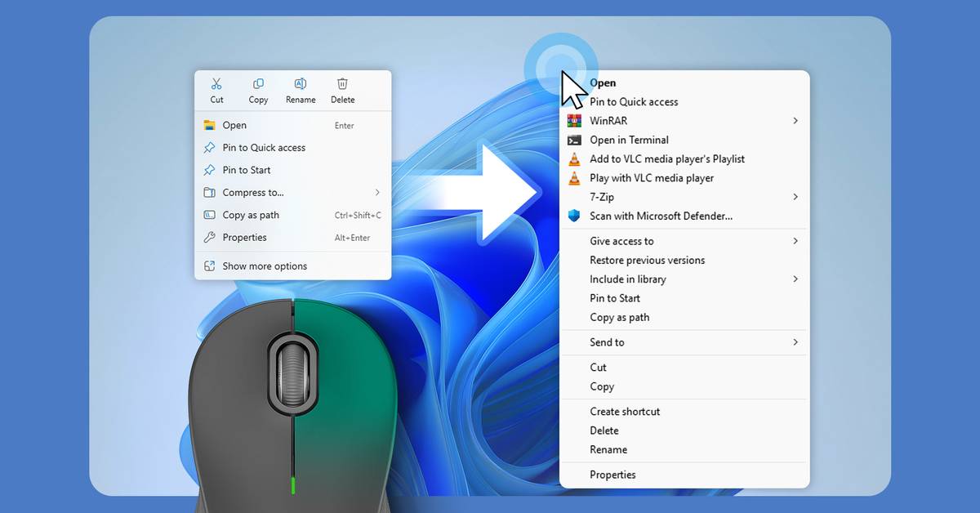Click the Show more options icon

(210, 266)
